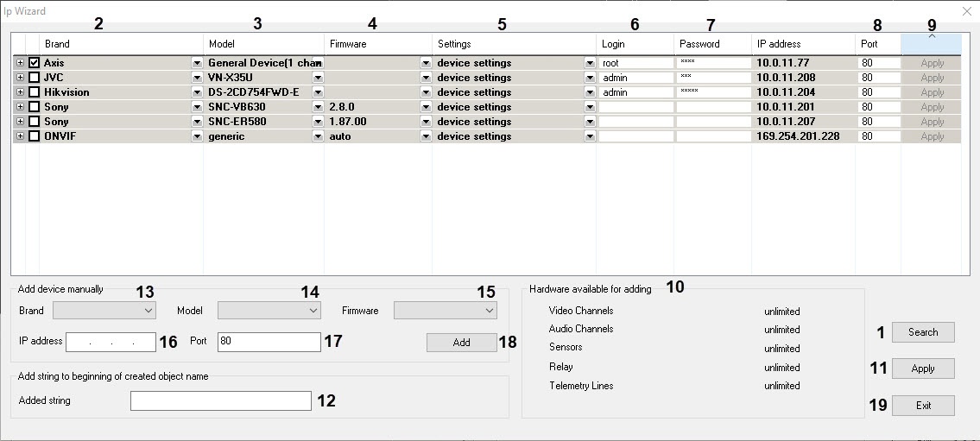Check the Sony SNC-ER580 checkbox
This screenshot has height=441, width=980.
pyautogui.click(x=35, y=122)
